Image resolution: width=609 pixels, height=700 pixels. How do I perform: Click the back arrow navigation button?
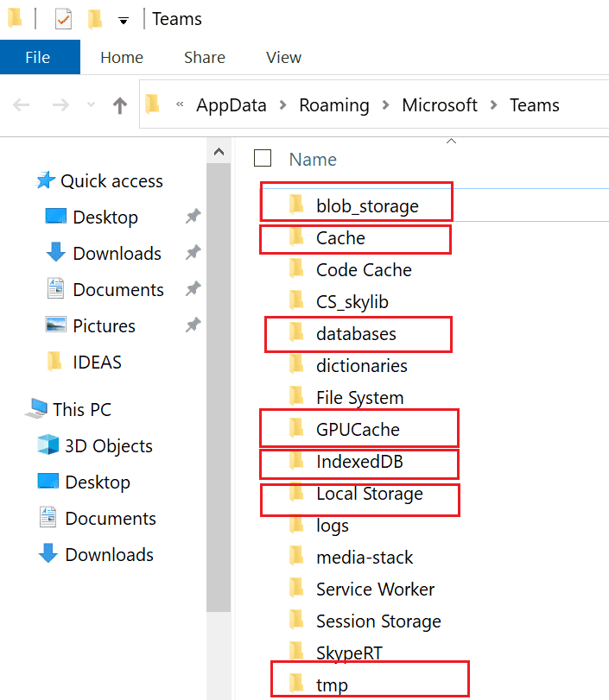click(x=22, y=105)
